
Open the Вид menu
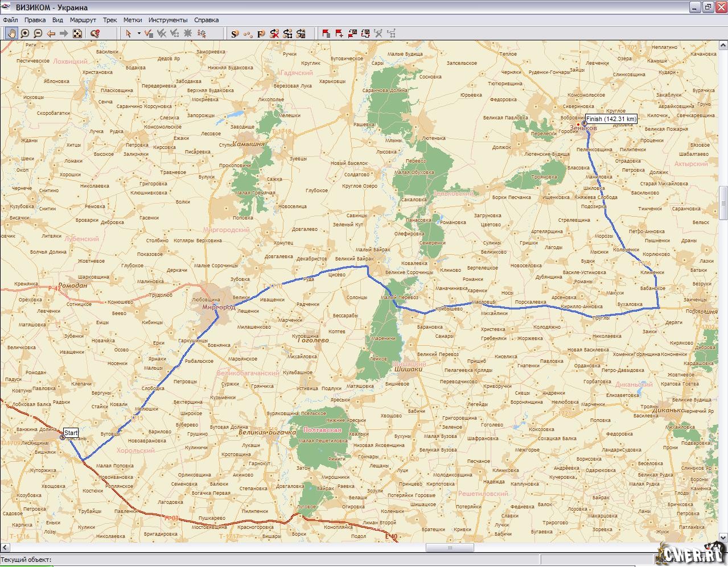(57, 20)
